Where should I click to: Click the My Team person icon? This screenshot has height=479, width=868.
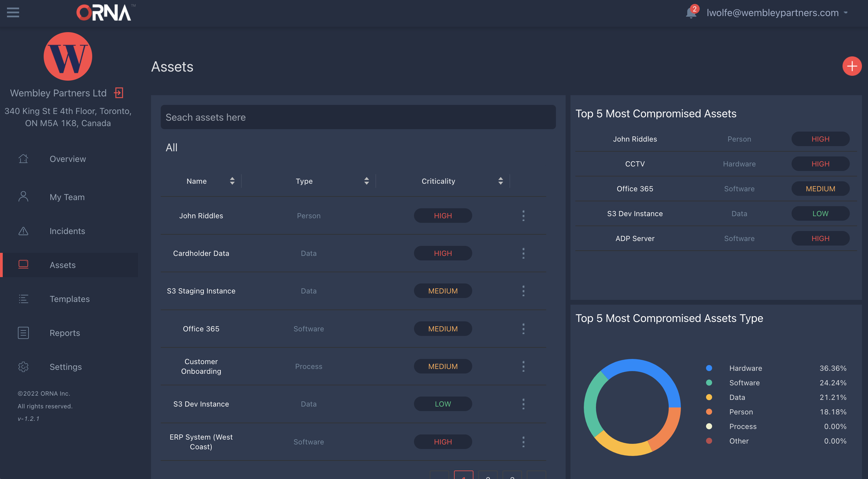point(23,197)
